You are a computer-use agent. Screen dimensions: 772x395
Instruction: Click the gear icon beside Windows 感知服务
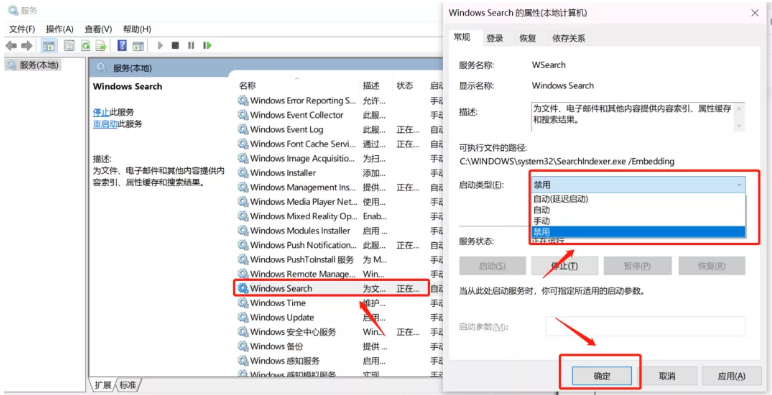click(x=243, y=361)
